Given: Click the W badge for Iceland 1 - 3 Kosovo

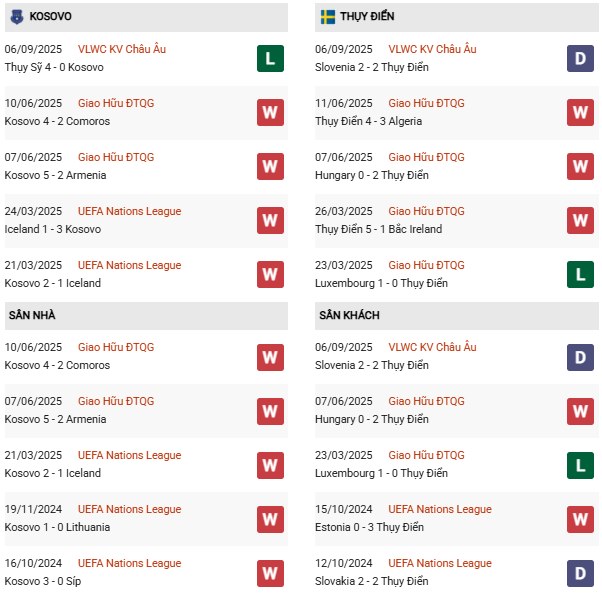Looking at the screenshot, I should [x=270, y=220].
